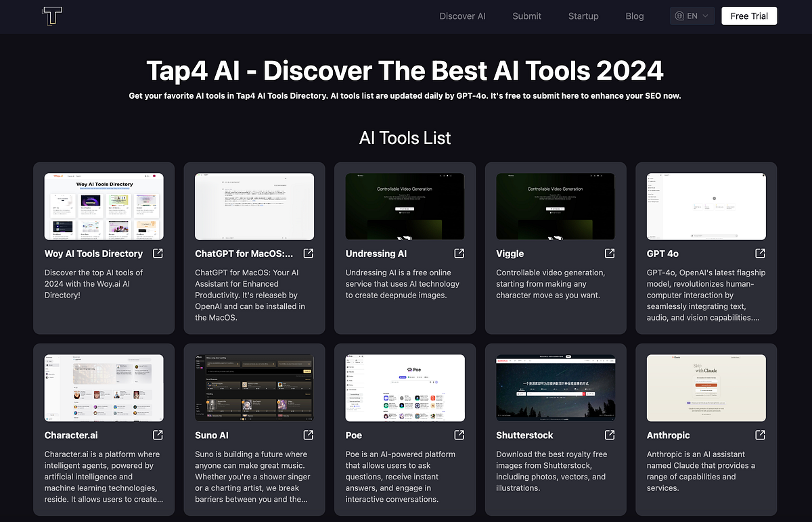The height and width of the screenshot is (522, 812).
Task: Open the external link icon on the Viggle card
Action: pyautogui.click(x=609, y=254)
